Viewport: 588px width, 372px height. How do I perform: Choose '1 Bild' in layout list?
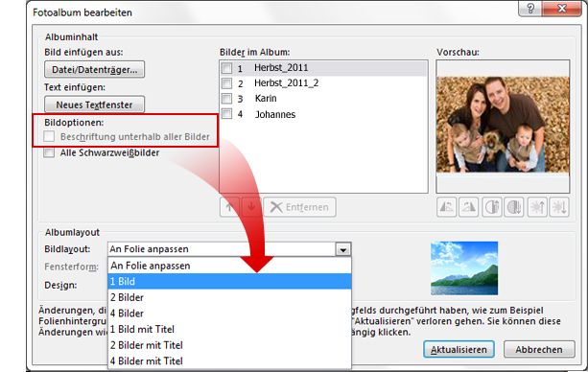(229, 281)
